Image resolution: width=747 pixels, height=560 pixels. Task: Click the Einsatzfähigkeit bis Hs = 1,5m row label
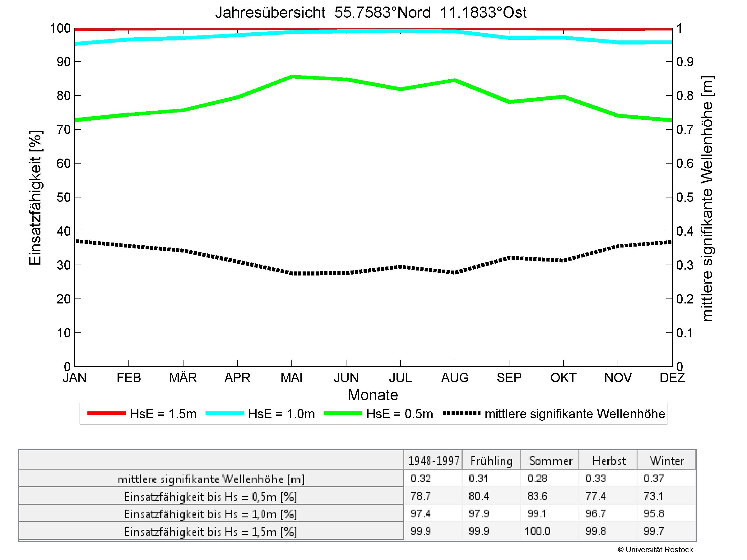211,532
